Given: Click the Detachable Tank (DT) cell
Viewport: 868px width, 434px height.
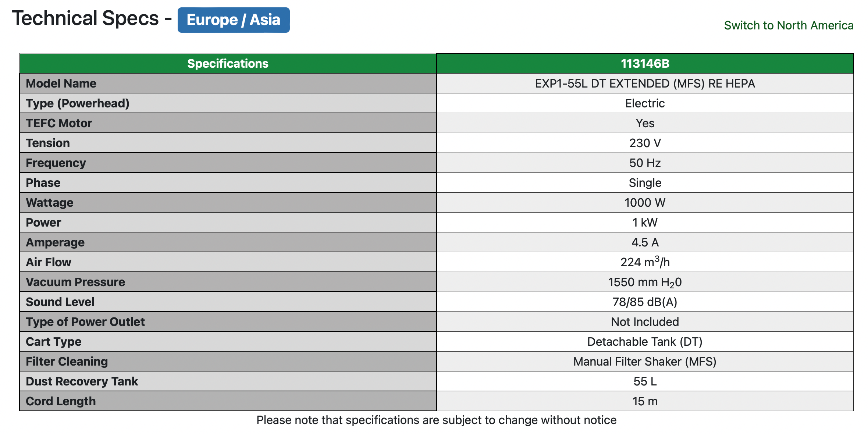Looking at the screenshot, I should click(x=645, y=342).
